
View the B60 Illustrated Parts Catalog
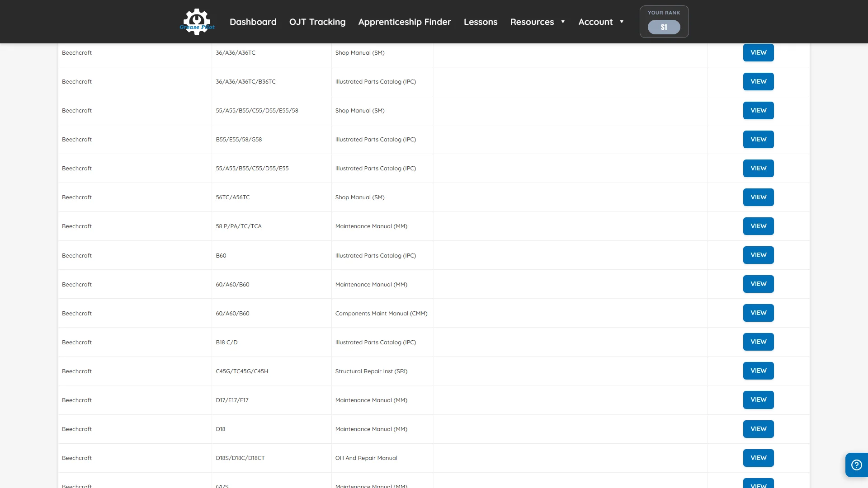click(x=759, y=255)
